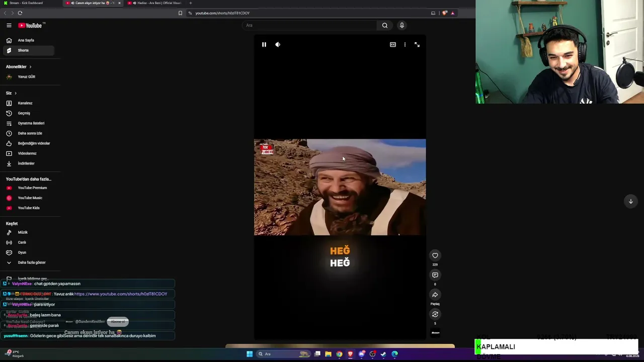Viewport: 644px width, 362px height.
Task: Click the YouTube shorts link in chat
Action: pos(121,294)
